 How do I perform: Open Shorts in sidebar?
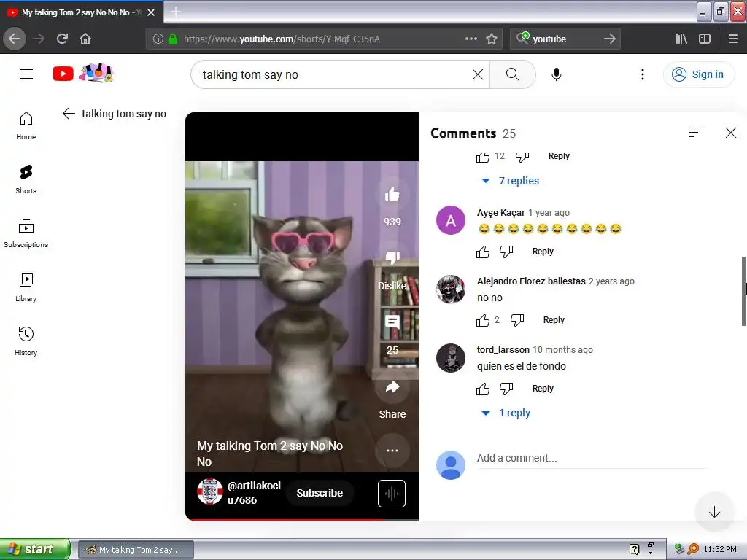click(x=26, y=179)
